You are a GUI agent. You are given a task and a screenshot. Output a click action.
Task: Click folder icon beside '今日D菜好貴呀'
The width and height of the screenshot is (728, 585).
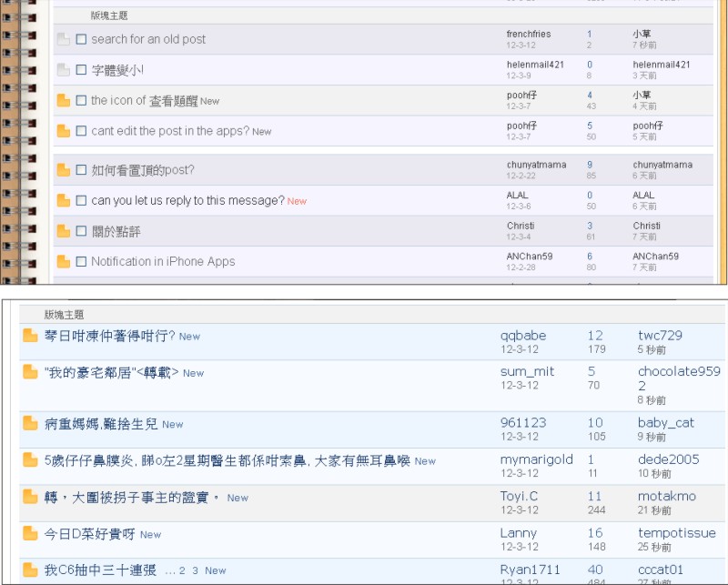pos(30,534)
